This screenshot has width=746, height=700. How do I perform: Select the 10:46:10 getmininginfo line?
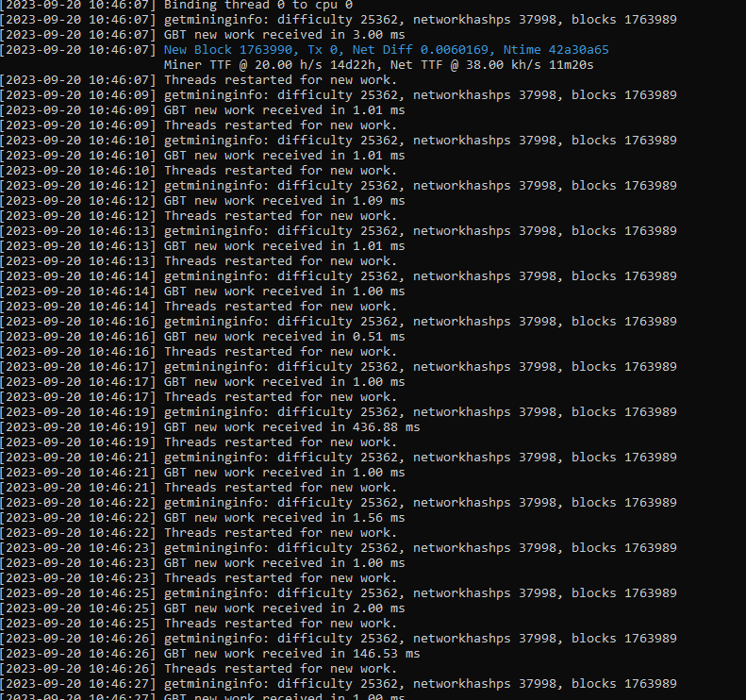pyautogui.click(x=339, y=141)
